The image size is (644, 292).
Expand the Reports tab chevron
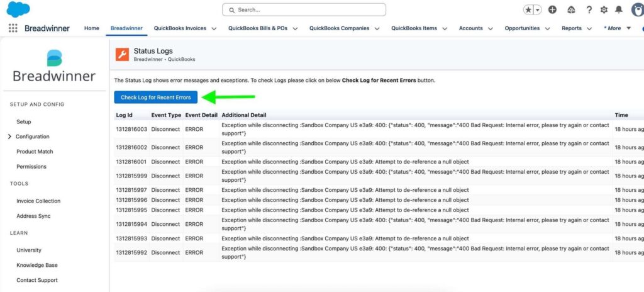pos(589,29)
